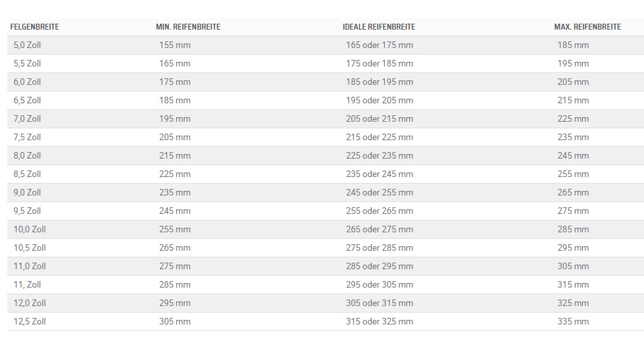The image size is (644, 337).
Task: Click the MIN. REIFENBREITE column header
Action: [188, 27]
